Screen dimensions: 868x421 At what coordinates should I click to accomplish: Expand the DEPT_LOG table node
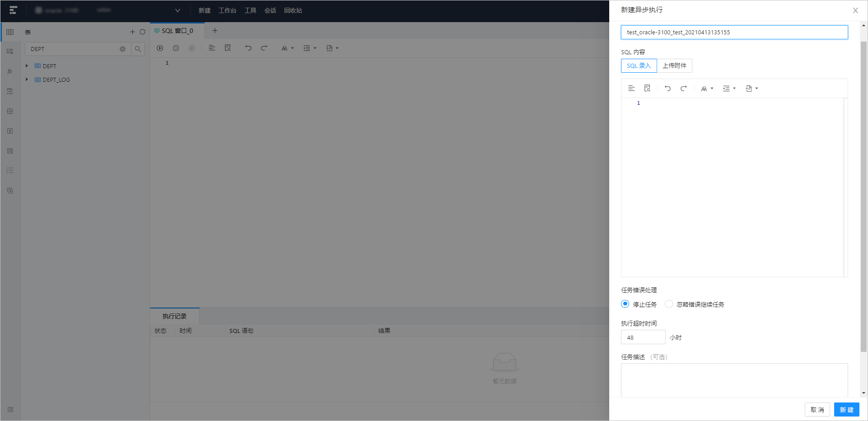point(27,80)
